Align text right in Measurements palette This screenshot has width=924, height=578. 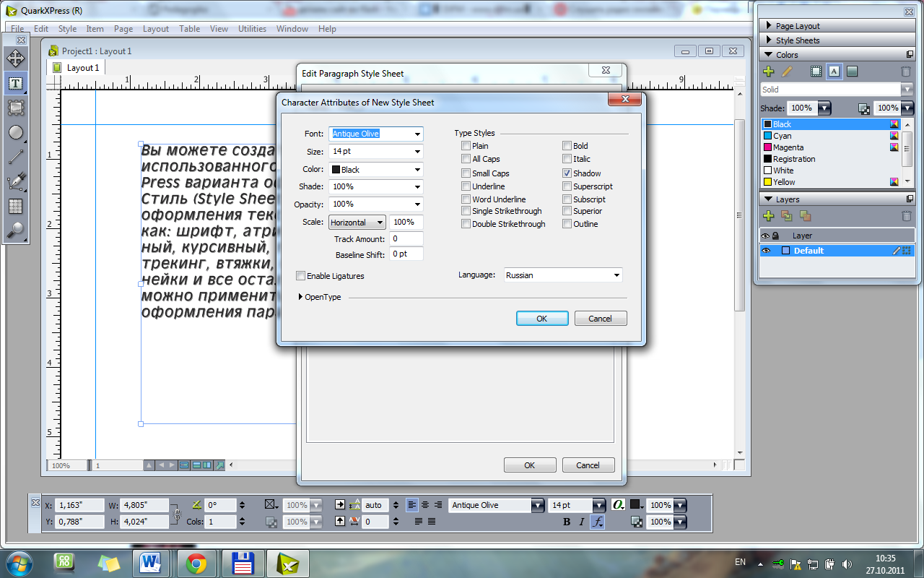point(438,505)
